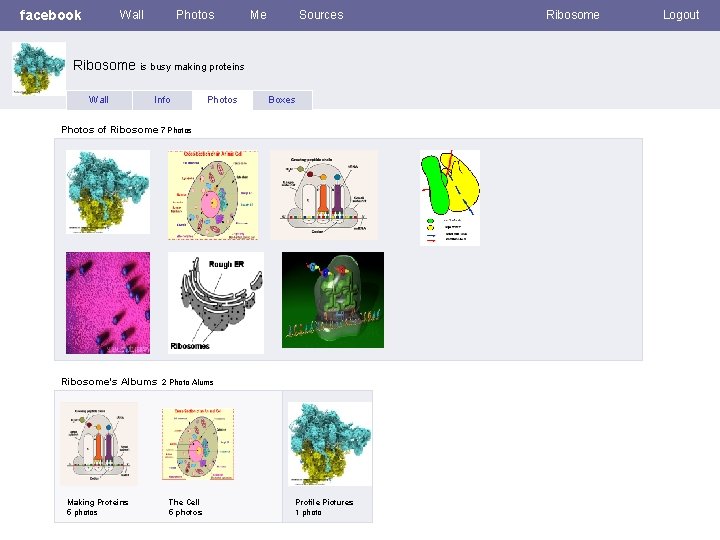720x540 pixels.
Task: Open the Rough ER ribosomes diagram photo
Action: point(216,303)
